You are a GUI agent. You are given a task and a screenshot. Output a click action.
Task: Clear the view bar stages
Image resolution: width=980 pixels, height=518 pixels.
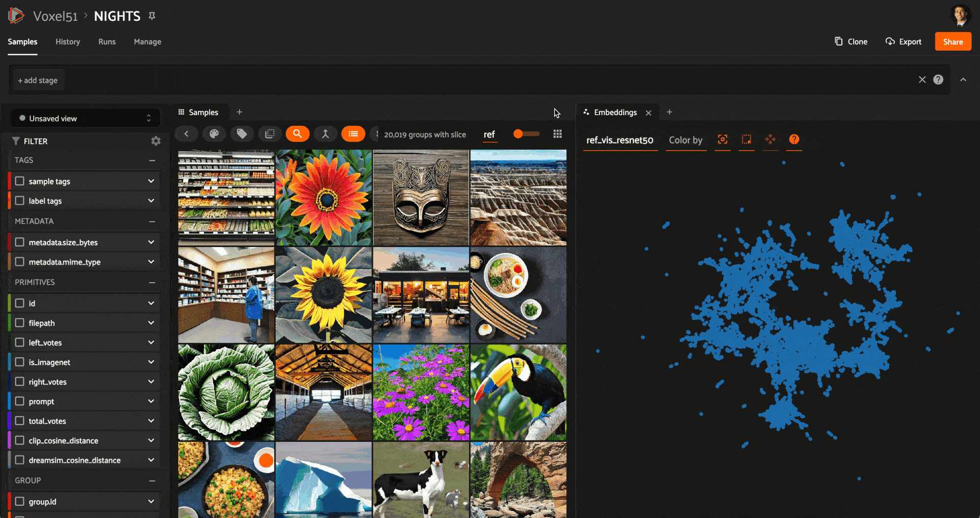point(922,80)
